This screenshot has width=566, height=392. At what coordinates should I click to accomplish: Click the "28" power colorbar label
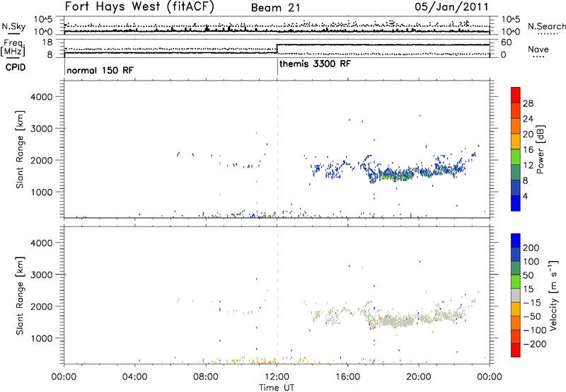[x=528, y=103]
